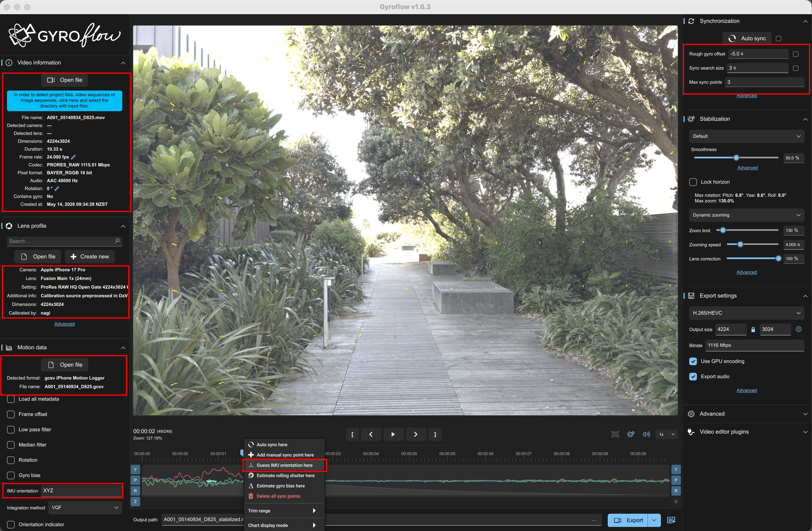The image size is (812, 531).
Task: Click the output path browse dots
Action: pyautogui.click(x=594, y=520)
